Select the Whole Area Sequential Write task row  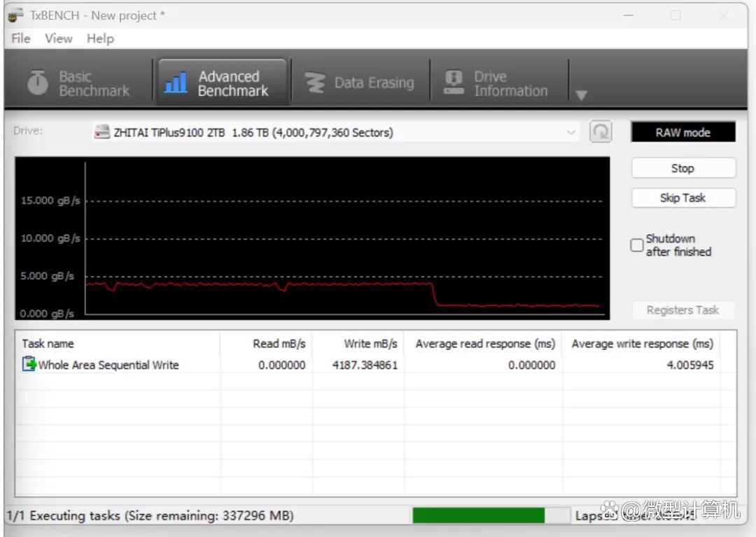pyautogui.click(x=367, y=365)
